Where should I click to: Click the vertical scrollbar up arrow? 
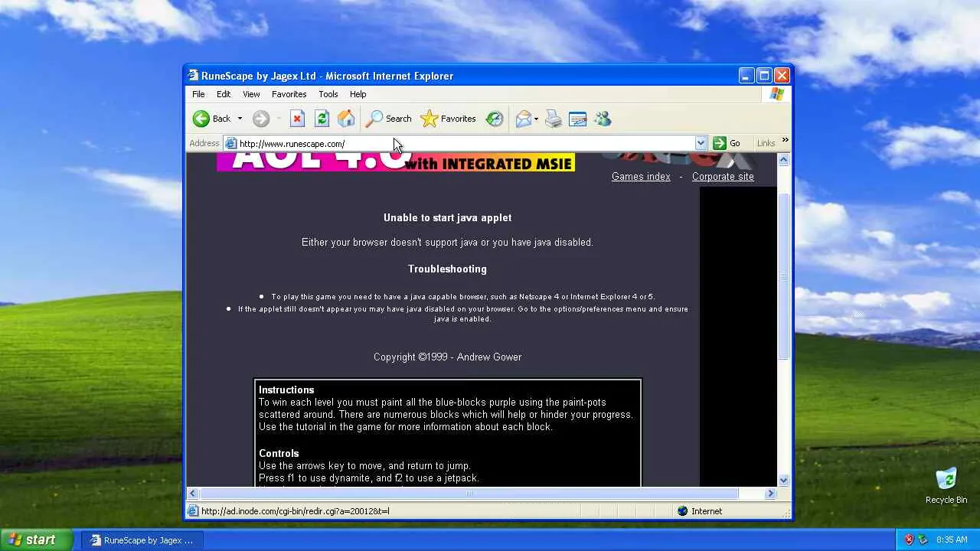(783, 160)
